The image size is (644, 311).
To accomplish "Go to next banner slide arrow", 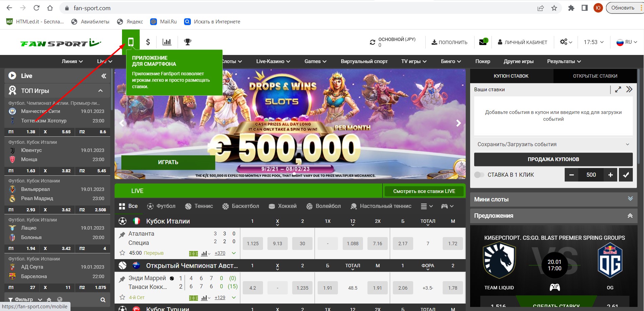I will tap(458, 123).
